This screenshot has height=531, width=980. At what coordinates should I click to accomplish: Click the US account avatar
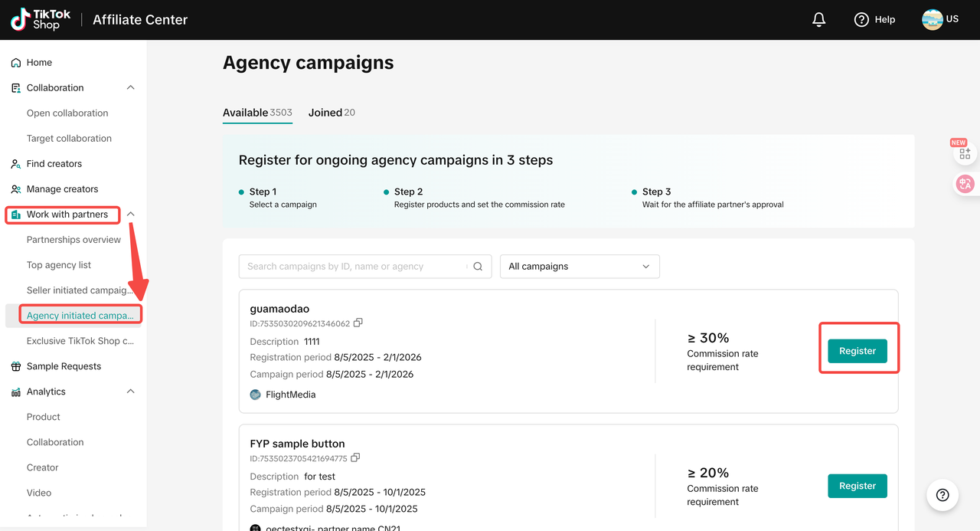click(932, 19)
